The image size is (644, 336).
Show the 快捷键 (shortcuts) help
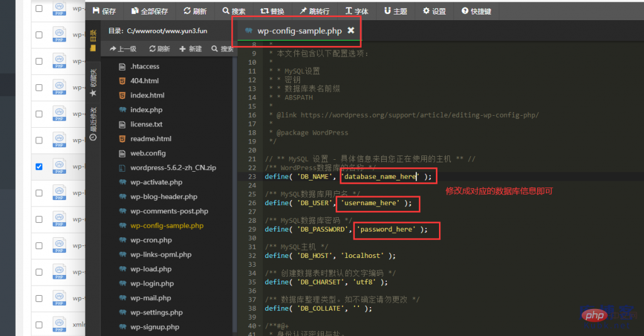pos(477,11)
